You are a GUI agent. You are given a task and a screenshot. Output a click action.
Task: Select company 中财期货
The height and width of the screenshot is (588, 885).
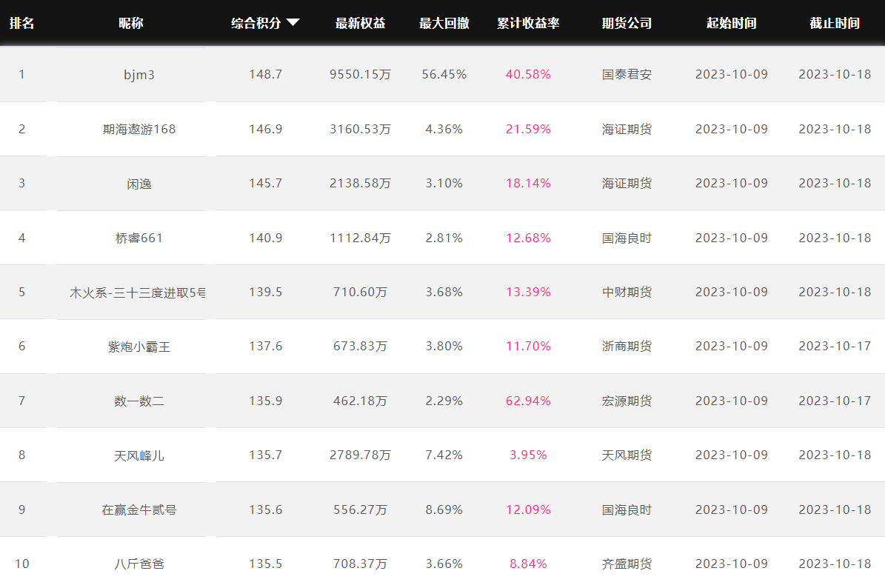[x=627, y=293]
